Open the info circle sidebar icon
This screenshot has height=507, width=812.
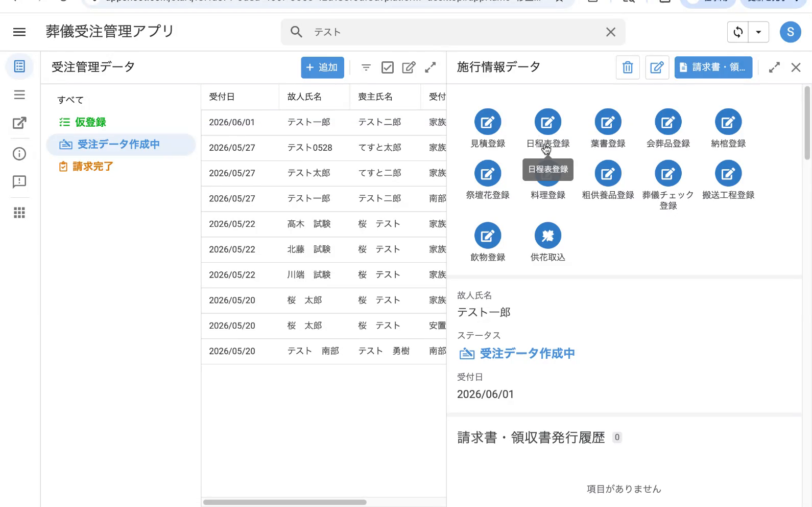coord(19,154)
